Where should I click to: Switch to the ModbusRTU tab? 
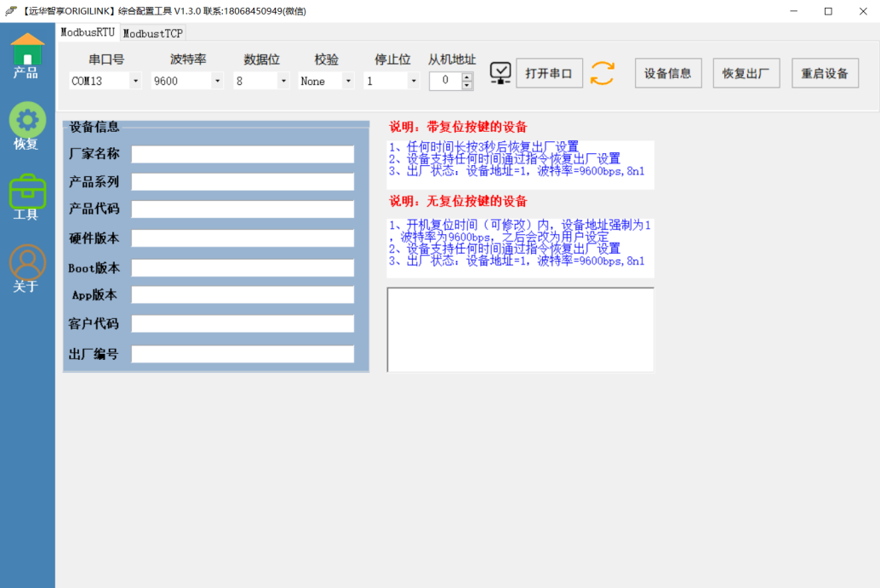[x=87, y=32]
